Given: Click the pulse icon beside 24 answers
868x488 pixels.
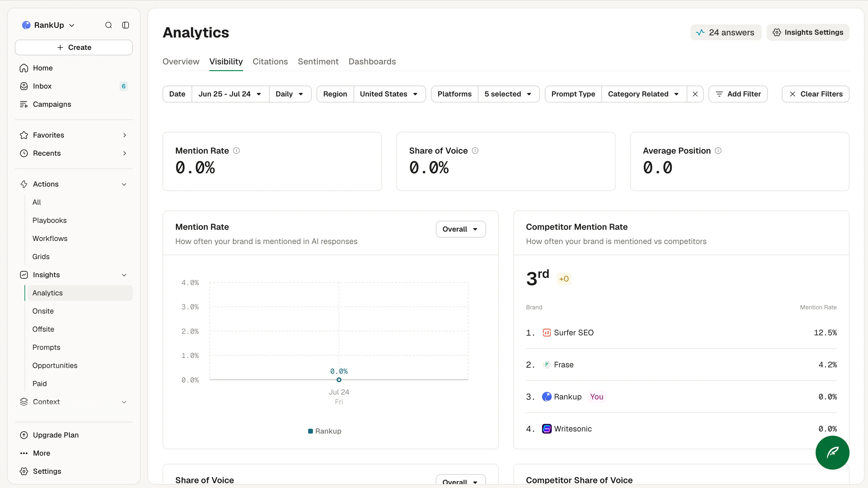Looking at the screenshot, I should (701, 33).
